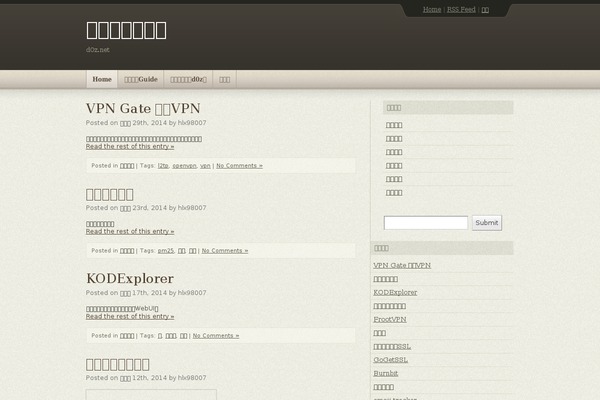The image size is (600, 400).
Task: Open No Comments link of the pm25 post
Action: pos(225,251)
